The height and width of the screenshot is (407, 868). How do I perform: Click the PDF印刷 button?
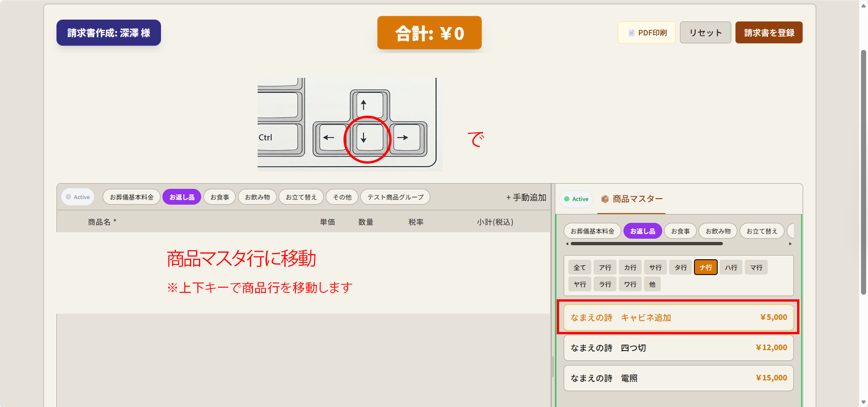(x=646, y=33)
